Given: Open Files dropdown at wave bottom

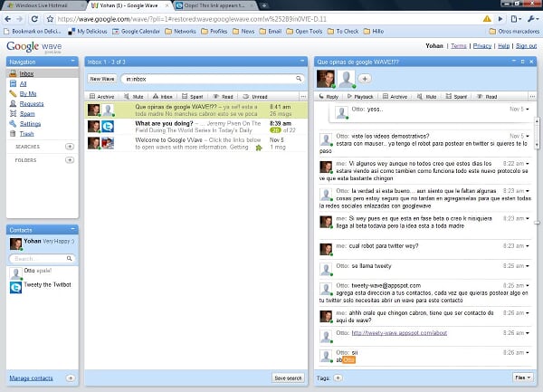Looking at the screenshot, I should 522,378.
